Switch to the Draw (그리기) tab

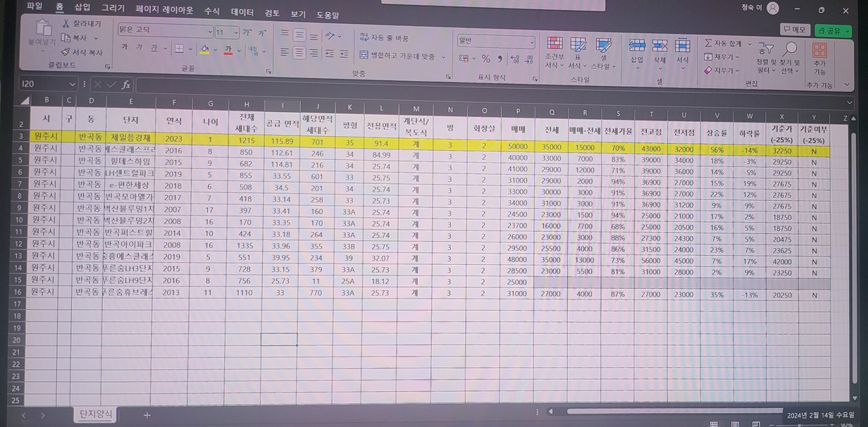(x=113, y=8)
